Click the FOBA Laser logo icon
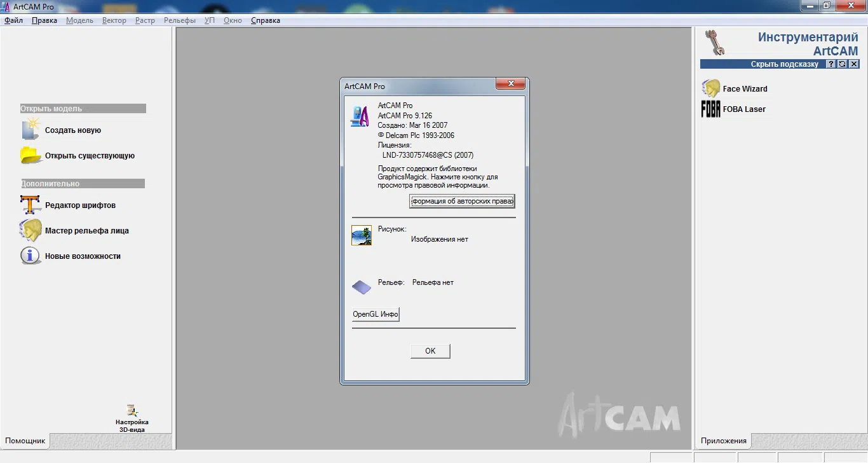The height and width of the screenshot is (463, 868). coord(710,109)
